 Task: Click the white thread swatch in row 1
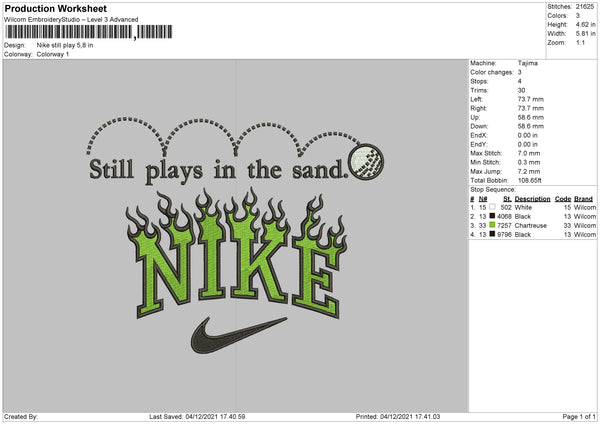[492, 207]
